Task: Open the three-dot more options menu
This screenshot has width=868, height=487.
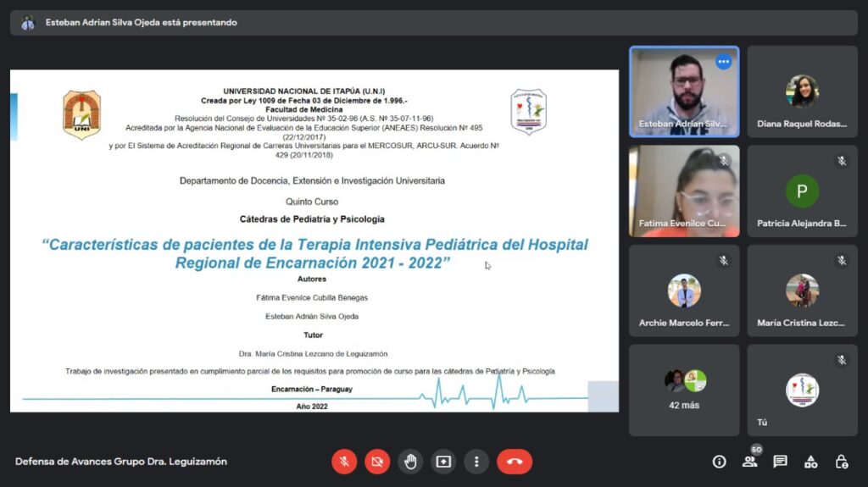Action: click(476, 462)
